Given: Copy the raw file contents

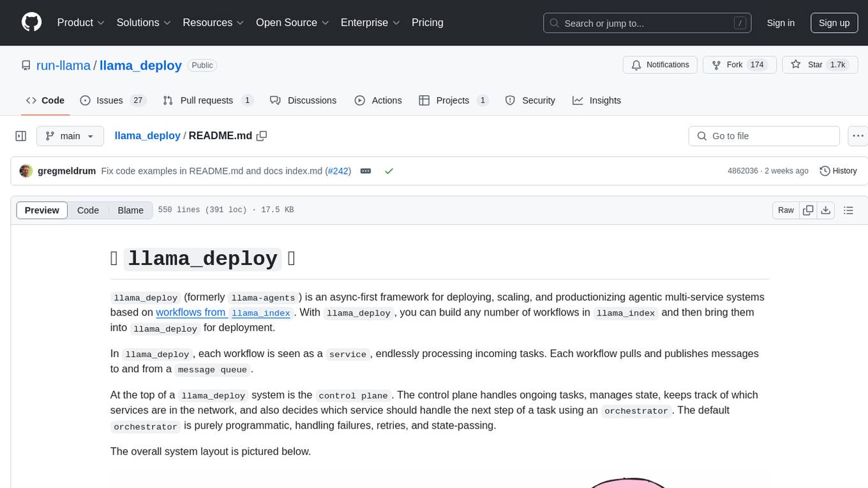Looking at the screenshot, I should pos(808,210).
